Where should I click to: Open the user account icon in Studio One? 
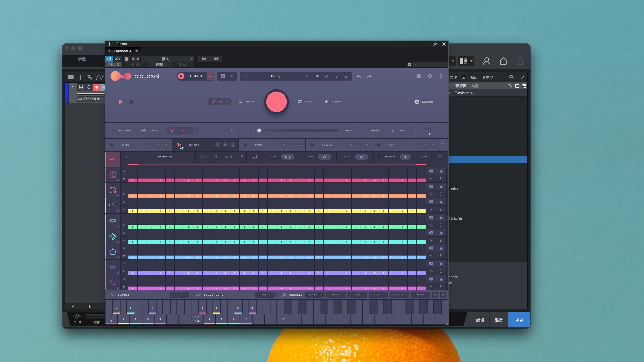487,61
